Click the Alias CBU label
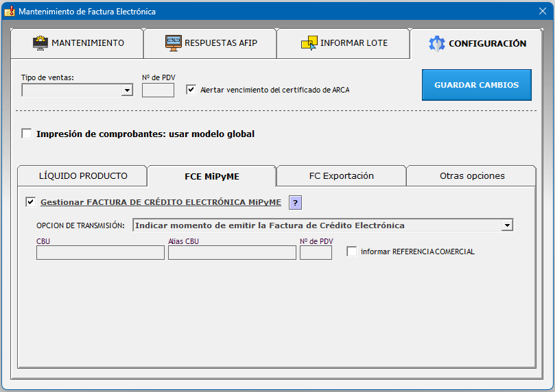 click(x=183, y=241)
